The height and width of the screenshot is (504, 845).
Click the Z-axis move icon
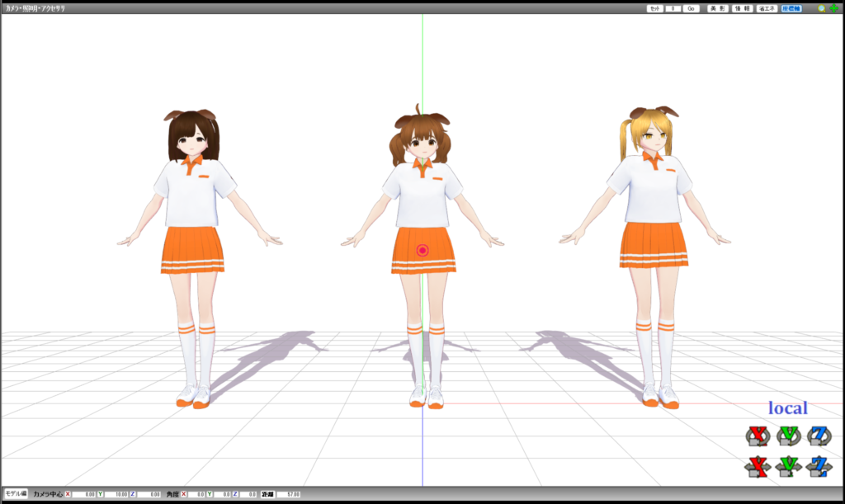coord(819,466)
